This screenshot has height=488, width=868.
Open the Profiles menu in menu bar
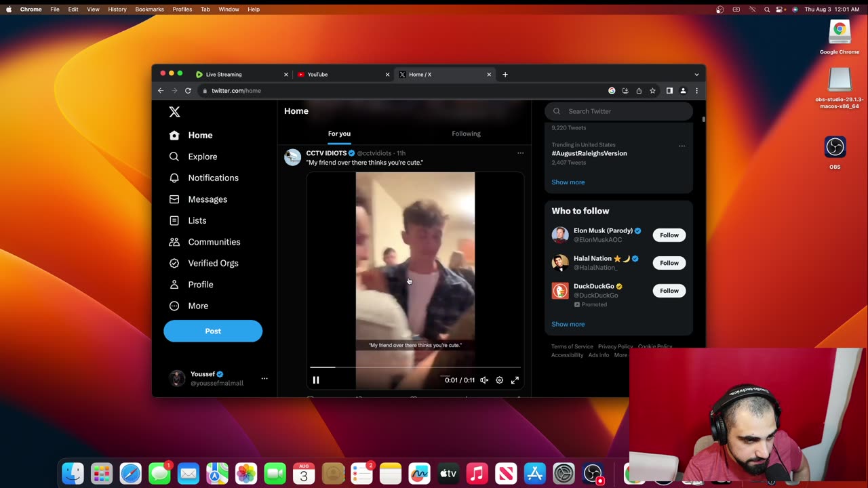tap(182, 9)
